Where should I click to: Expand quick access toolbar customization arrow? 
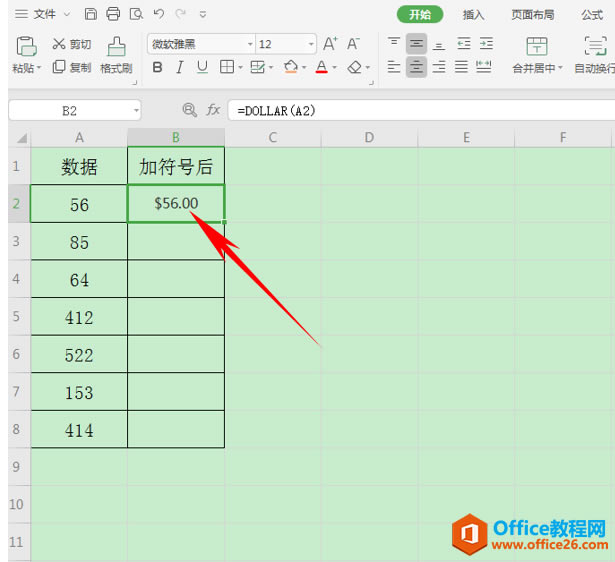click(203, 15)
